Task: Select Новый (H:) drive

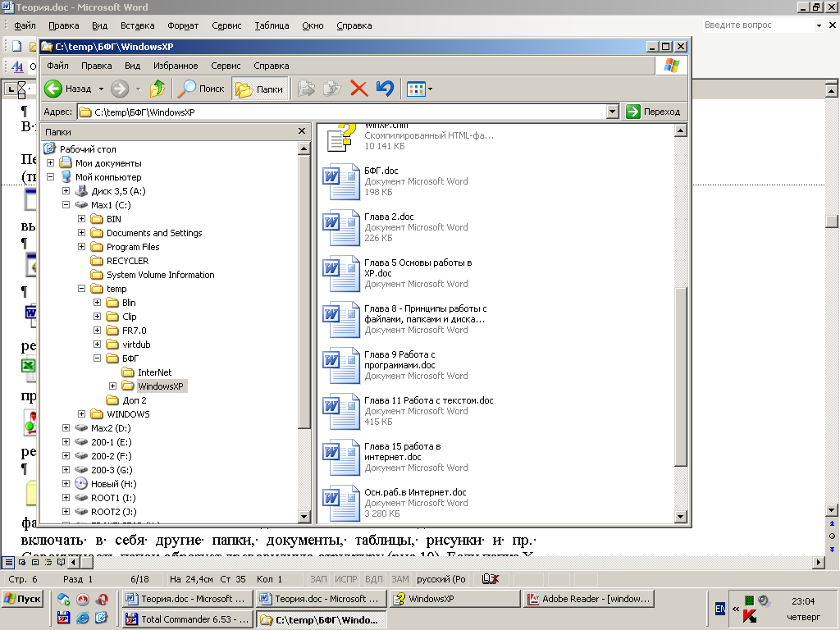Action: tap(113, 484)
